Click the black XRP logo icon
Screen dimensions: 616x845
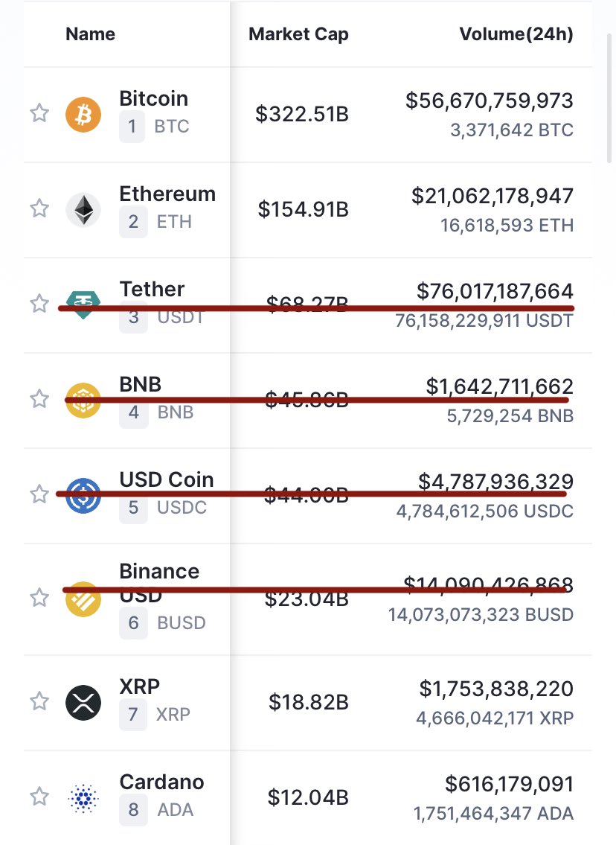click(x=83, y=702)
